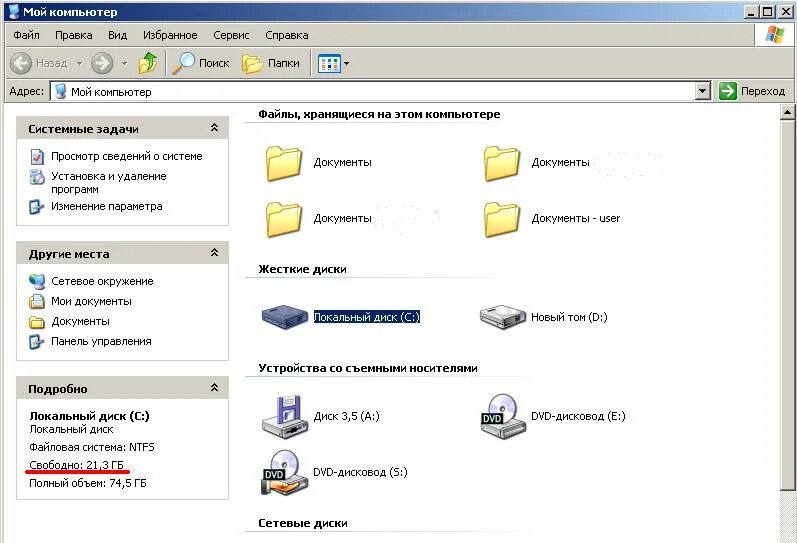Click the network places icon in sidebar
Screen dimensions: 797x543
point(37,281)
